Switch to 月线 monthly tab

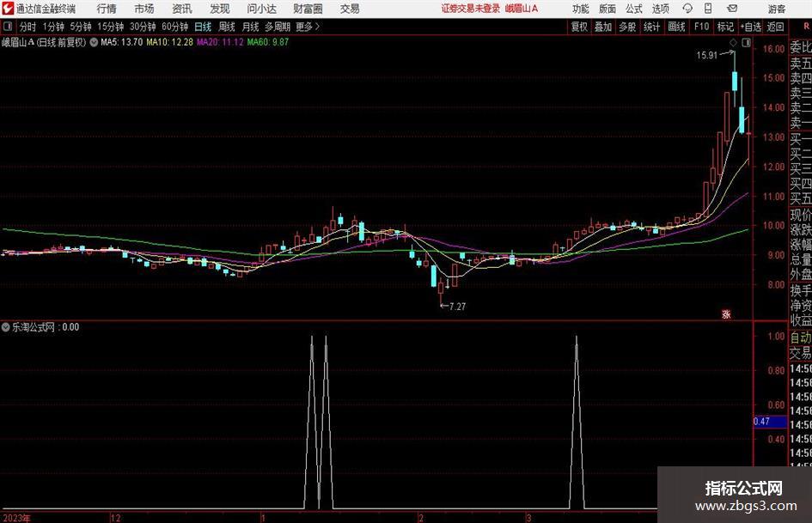point(250,27)
